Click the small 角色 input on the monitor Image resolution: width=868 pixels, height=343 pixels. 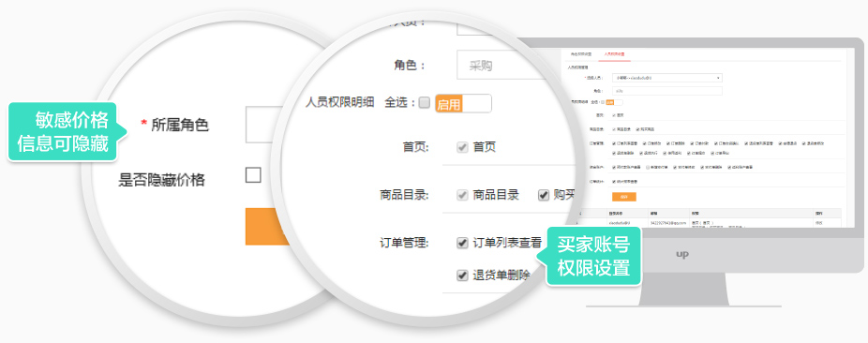click(x=667, y=91)
